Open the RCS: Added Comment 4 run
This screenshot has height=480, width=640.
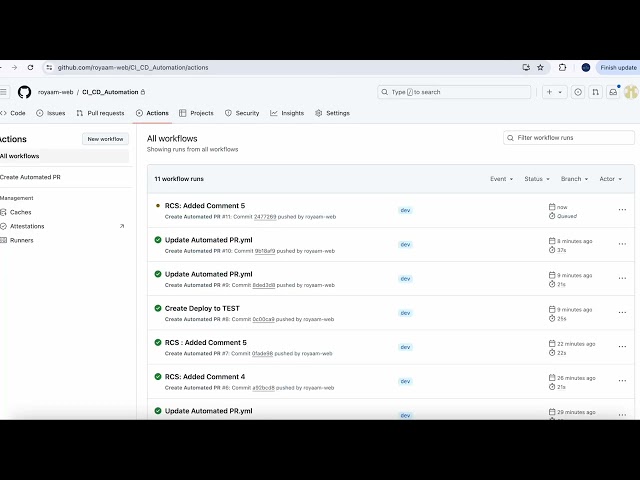[205, 377]
